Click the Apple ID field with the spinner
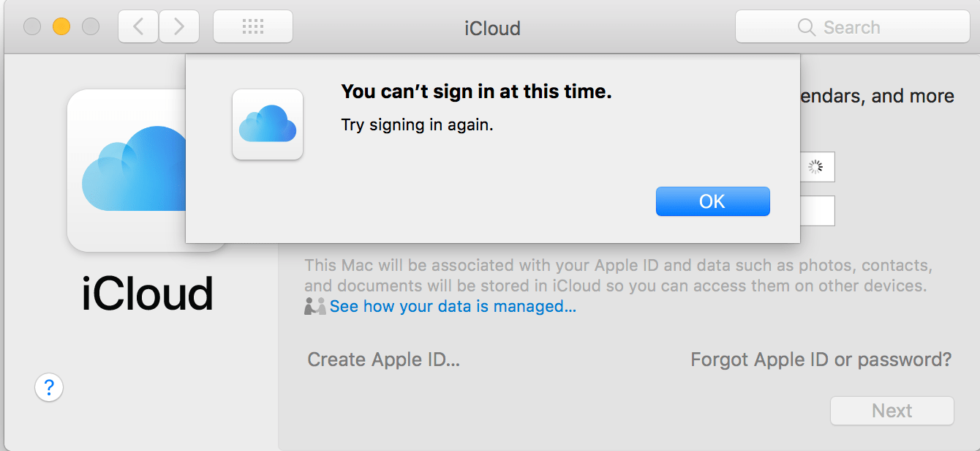The height and width of the screenshot is (451, 980). (x=816, y=167)
